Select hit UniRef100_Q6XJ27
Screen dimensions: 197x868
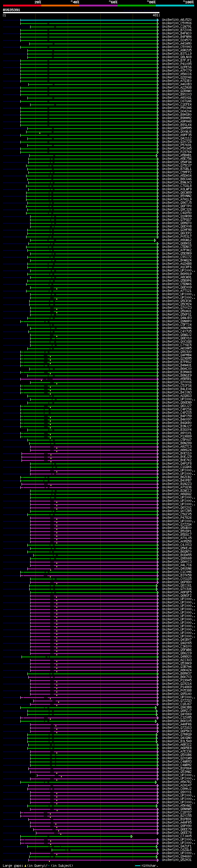pyautogui.click(x=177, y=406)
